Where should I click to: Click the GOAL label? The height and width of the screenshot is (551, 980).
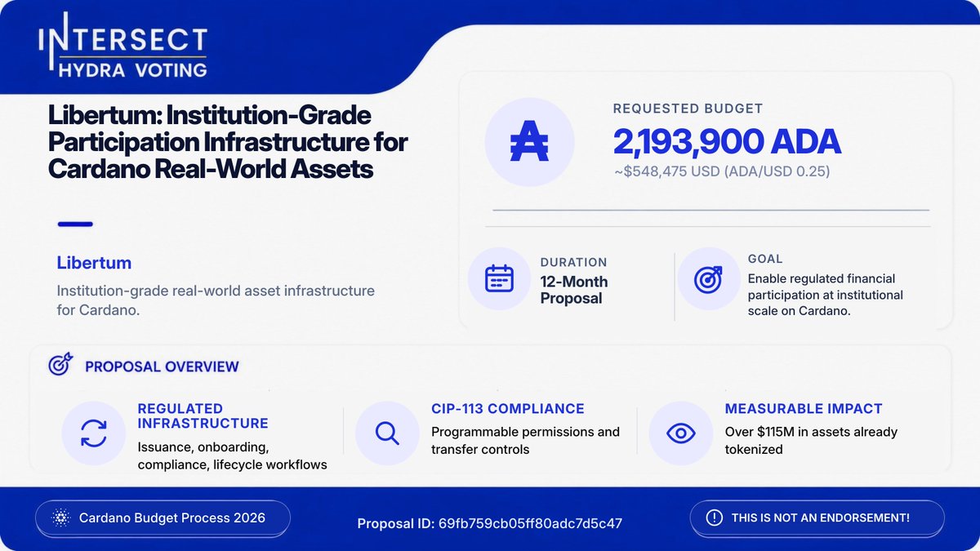765,259
